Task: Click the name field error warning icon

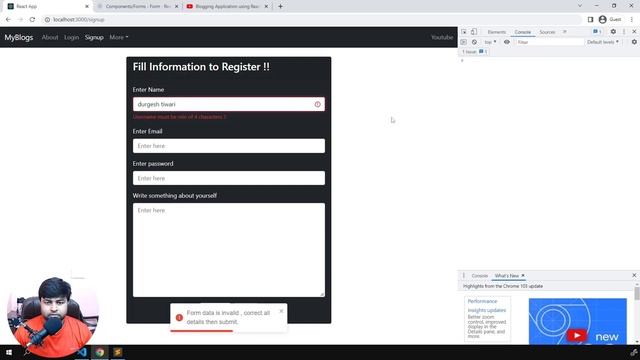Action: 318,104
